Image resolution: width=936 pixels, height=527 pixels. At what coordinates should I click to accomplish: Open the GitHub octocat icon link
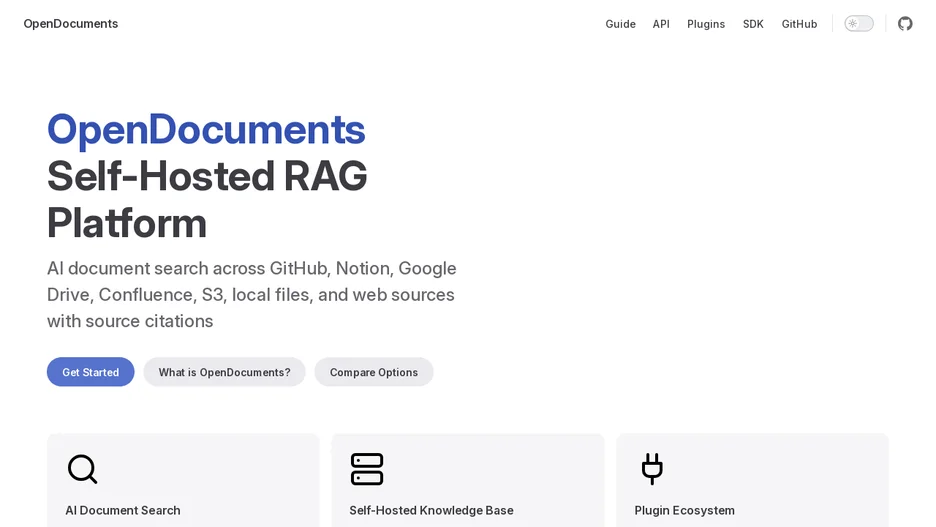905,24
